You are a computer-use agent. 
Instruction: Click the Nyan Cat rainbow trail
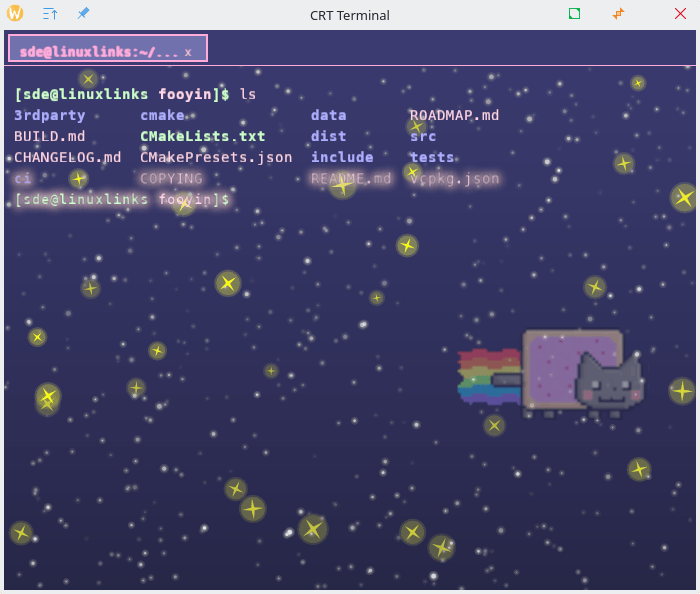pos(488,376)
